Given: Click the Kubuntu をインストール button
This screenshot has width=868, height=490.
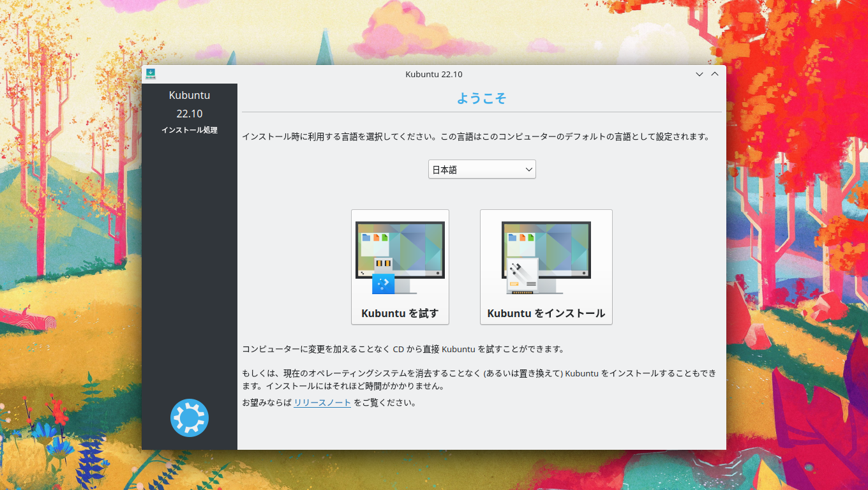Looking at the screenshot, I should [546, 267].
